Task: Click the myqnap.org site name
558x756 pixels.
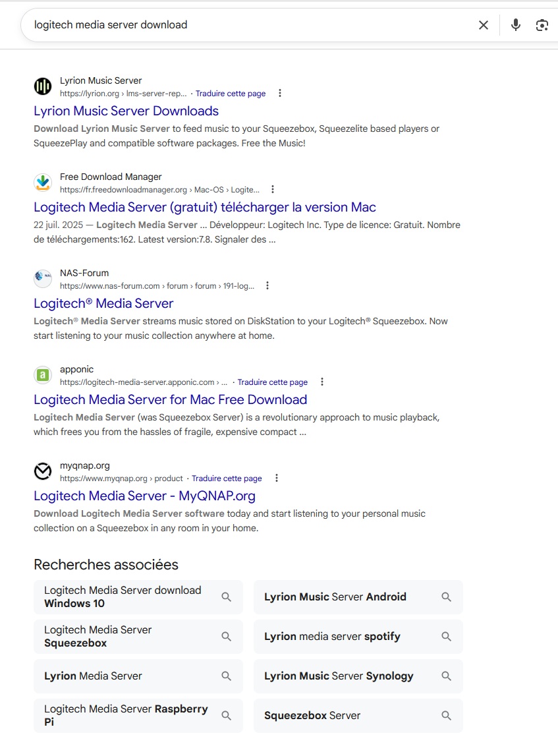Action: 85,466
